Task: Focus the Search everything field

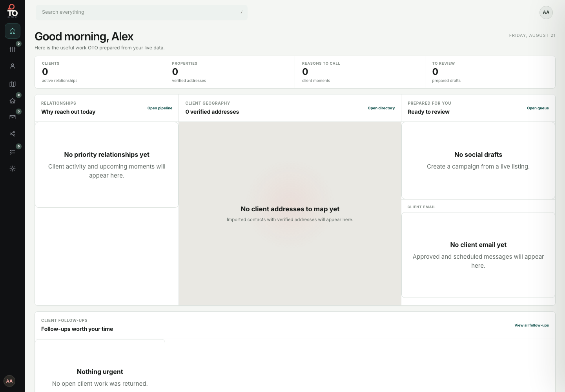Action: 142,12
